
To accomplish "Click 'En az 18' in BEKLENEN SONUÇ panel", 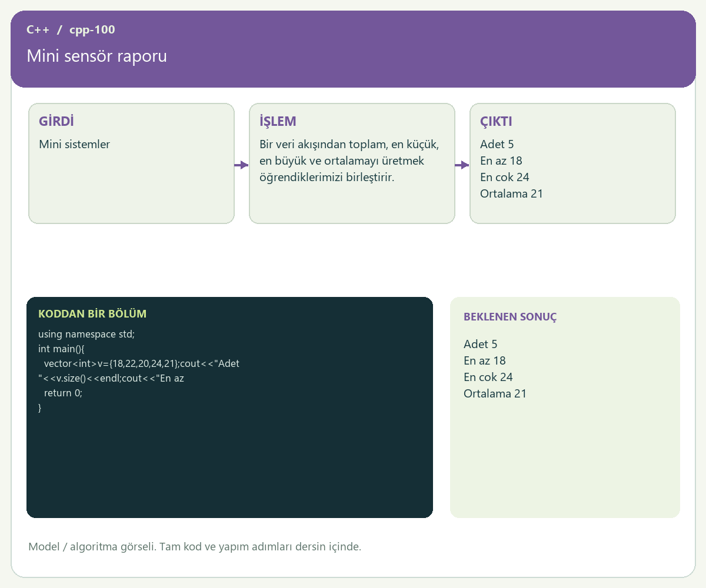I will coord(485,360).
